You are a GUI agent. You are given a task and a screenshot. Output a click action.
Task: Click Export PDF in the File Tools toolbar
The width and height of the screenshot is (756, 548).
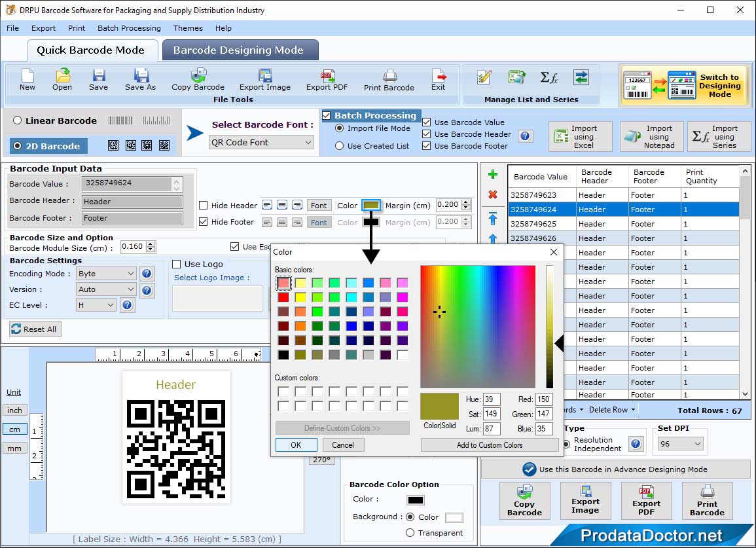(x=327, y=79)
